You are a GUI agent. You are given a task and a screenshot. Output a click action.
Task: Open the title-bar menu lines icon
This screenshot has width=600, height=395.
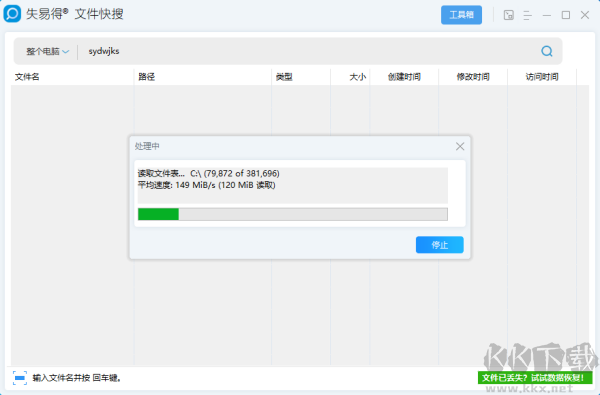(x=528, y=15)
